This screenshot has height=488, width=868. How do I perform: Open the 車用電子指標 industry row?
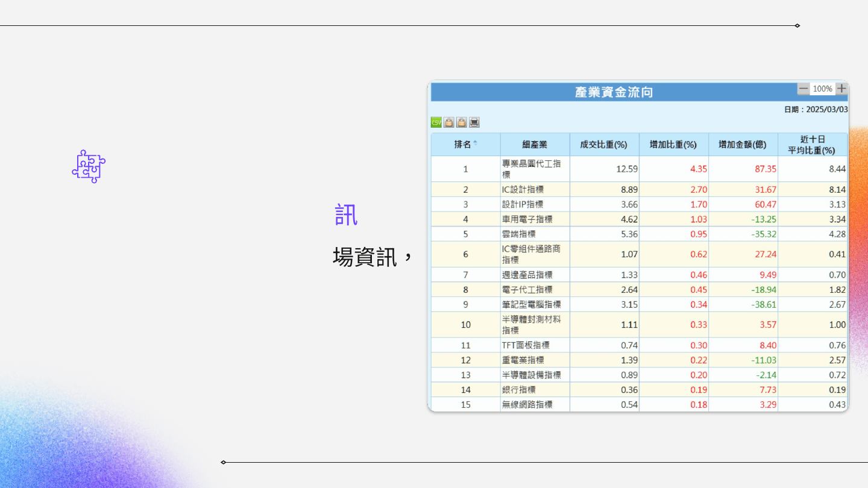click(527, 219)
